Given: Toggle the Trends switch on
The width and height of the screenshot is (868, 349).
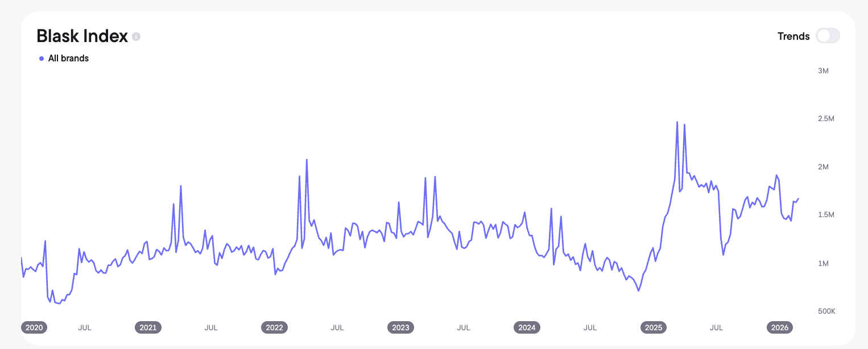Looking at the screenshot, I should coord(828,36).
